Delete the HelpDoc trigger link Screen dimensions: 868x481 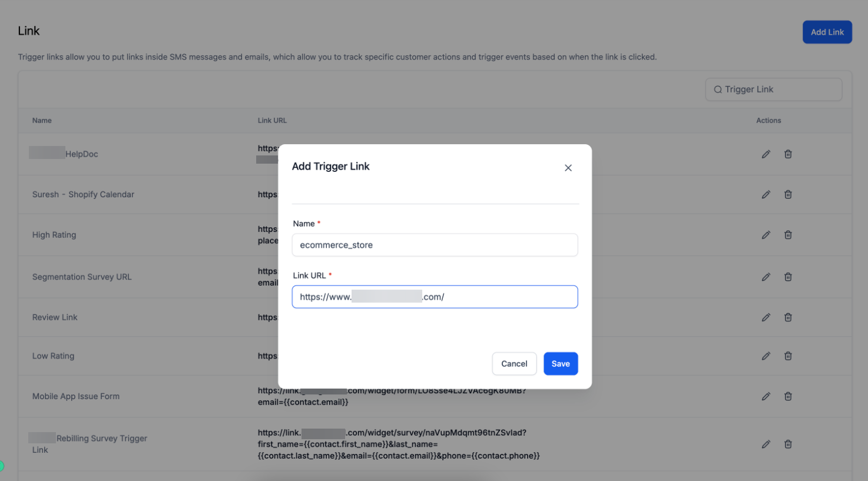788,154
